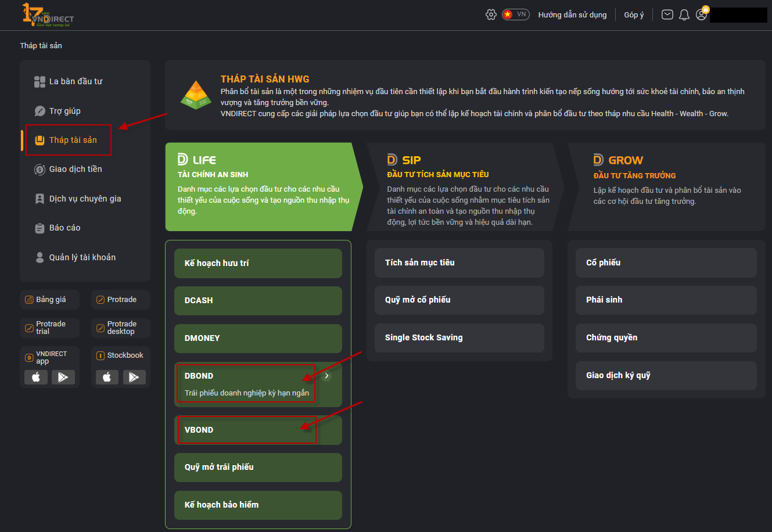The image size is (772, 532).
Task: Open the settings gear icon
Action: tap(491, 15)
